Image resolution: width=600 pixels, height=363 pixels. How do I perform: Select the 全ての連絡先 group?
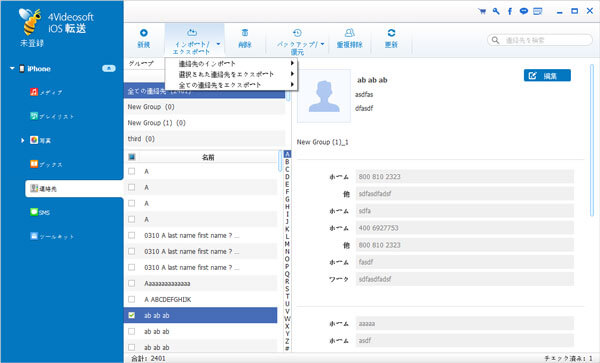tap(205, 91)
